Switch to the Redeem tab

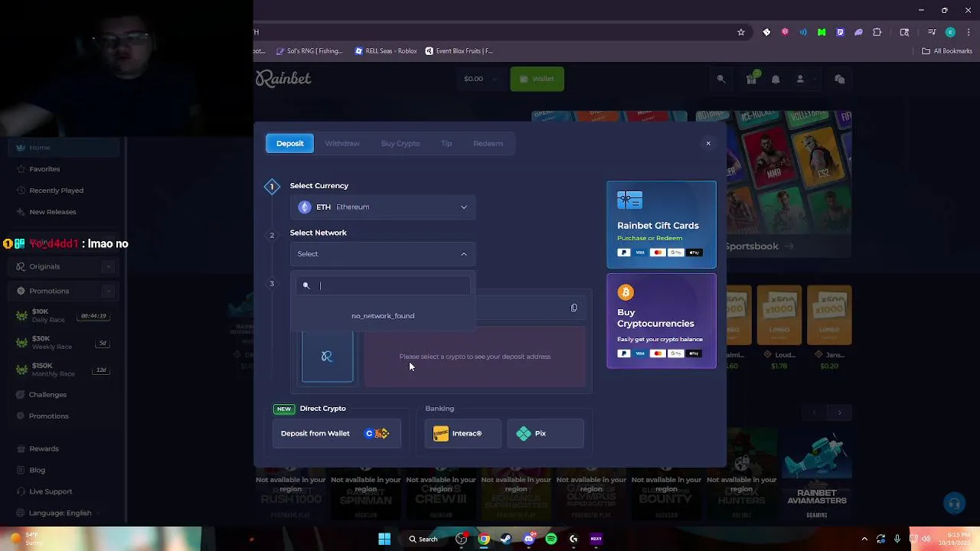point(488,143)
